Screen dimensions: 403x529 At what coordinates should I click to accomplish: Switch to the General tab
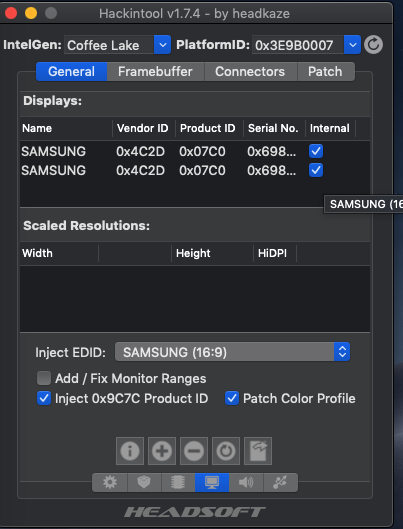coord(71,72)
